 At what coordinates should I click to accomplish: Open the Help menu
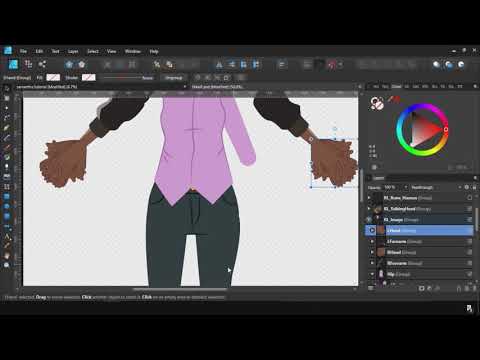coord(154,51)
